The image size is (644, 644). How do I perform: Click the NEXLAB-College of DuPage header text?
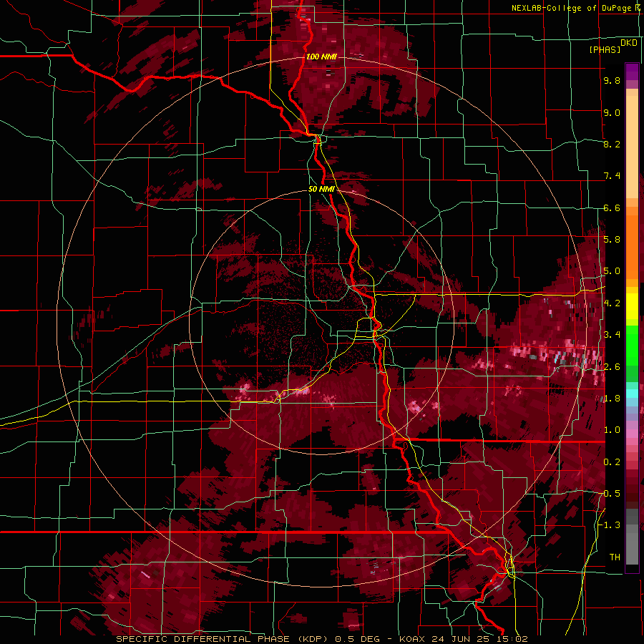pyautogui.click(x=571, y=8)
